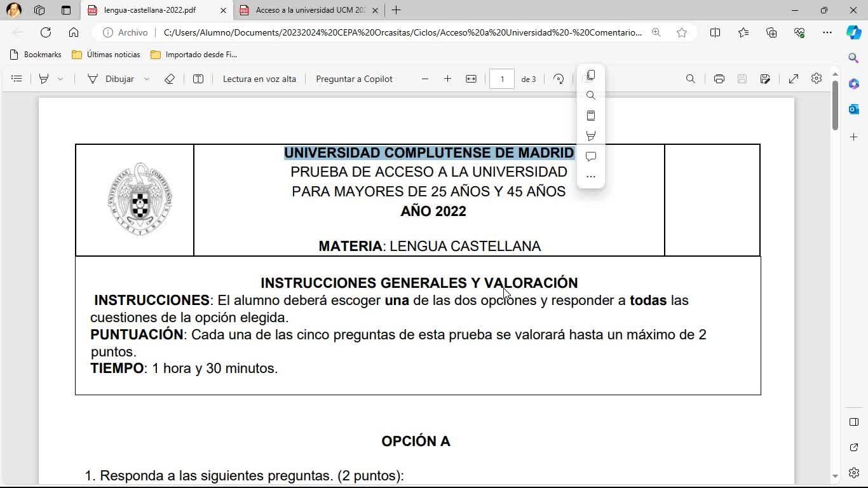Open Outlook in the sidebar
This screenshot has width=868, height=488.
click(x=854, y=109)
